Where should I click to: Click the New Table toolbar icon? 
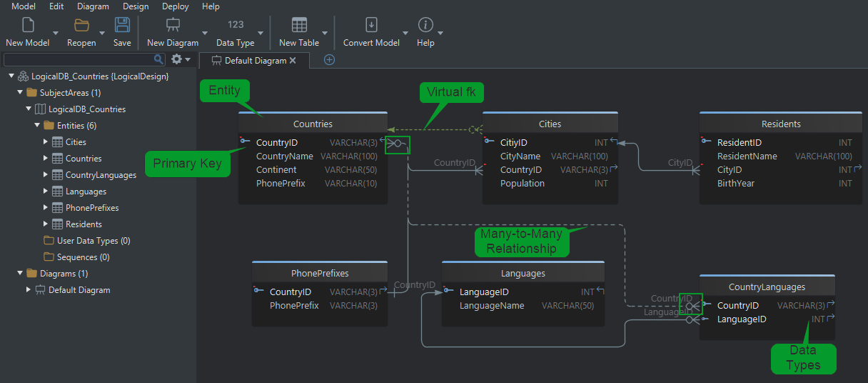coord(299,25)
